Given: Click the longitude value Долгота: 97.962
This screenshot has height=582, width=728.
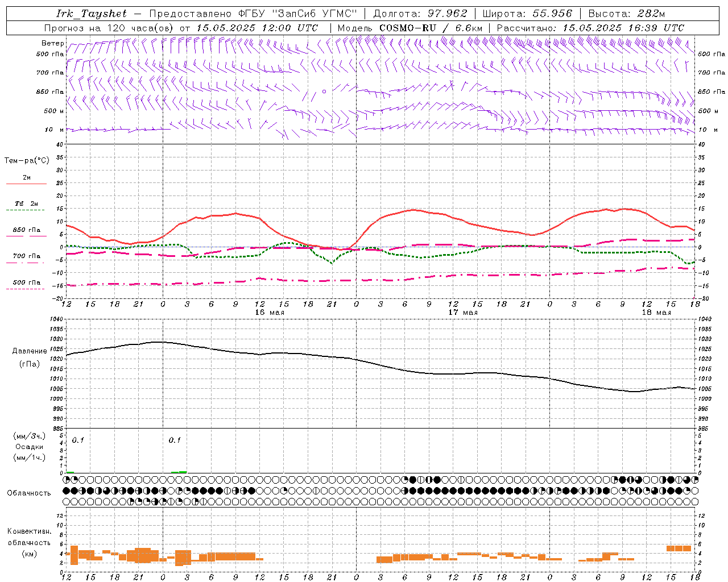Looking at the screenshot, I should click(420, 14).
